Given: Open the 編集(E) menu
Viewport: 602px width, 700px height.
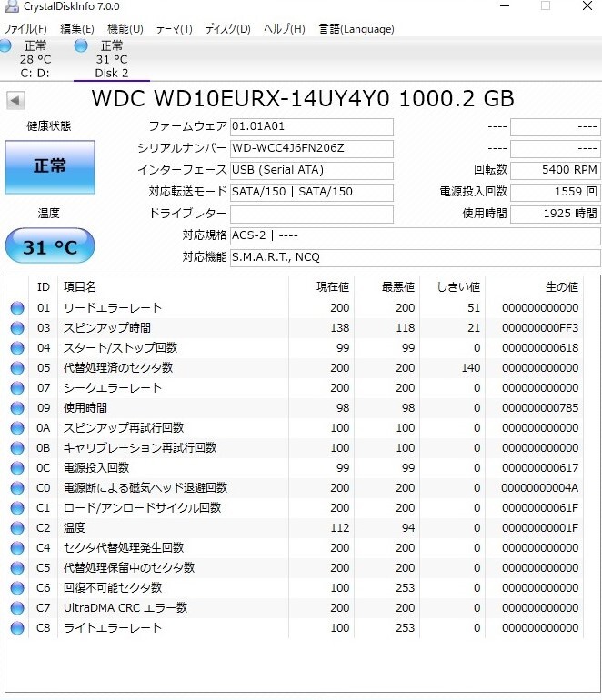Looking at the screenshot, I should [x=76, y=29].
